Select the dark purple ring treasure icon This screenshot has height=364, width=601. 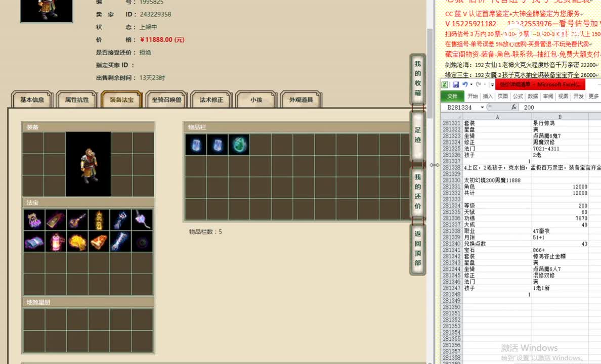(142, 242)
